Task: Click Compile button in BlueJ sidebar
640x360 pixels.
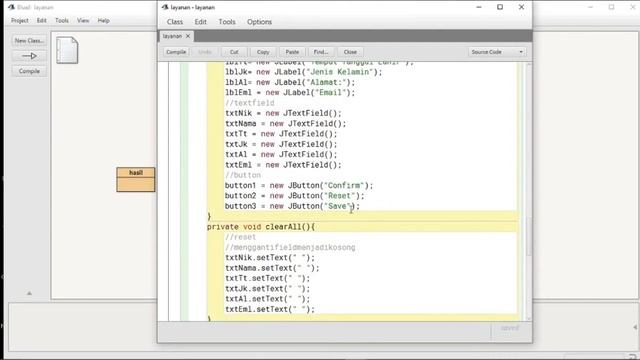Action: click(x=29, y=71)
